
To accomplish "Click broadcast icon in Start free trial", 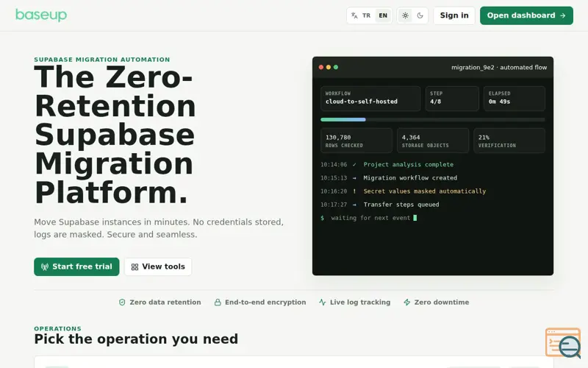I will click(x=45, y=266).
